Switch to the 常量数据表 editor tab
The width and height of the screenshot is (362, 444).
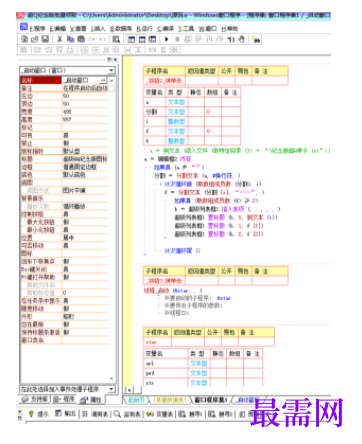[x=169, y=399]
